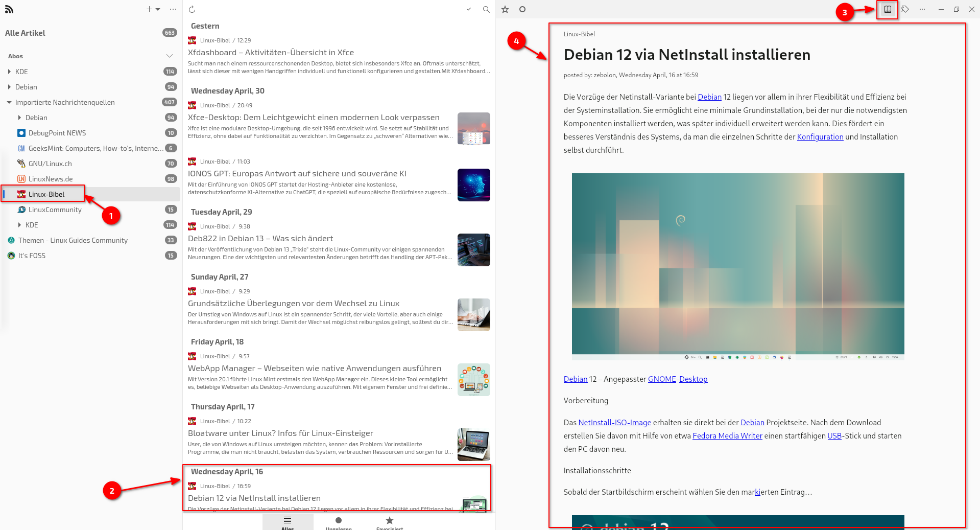Click DebugPoint NEWS feed icon
The height and width of the screenshot is (530, 980).
[21, 133]
